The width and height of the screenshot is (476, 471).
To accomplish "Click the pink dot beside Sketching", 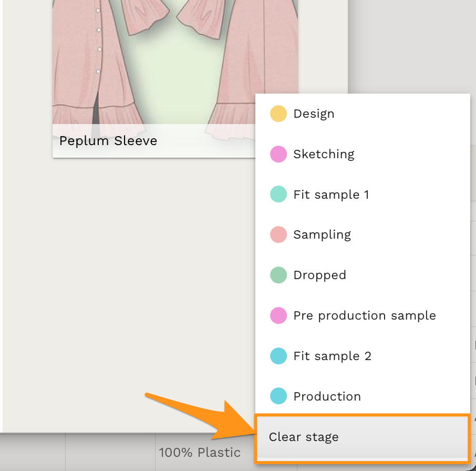I will pyautogui.click(x=278, y=155).
